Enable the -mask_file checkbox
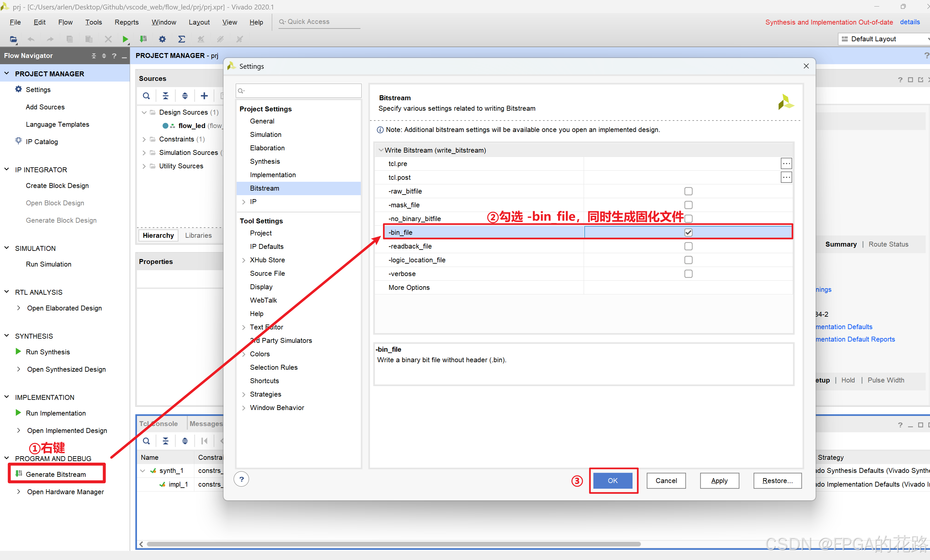 click(688, 205)
